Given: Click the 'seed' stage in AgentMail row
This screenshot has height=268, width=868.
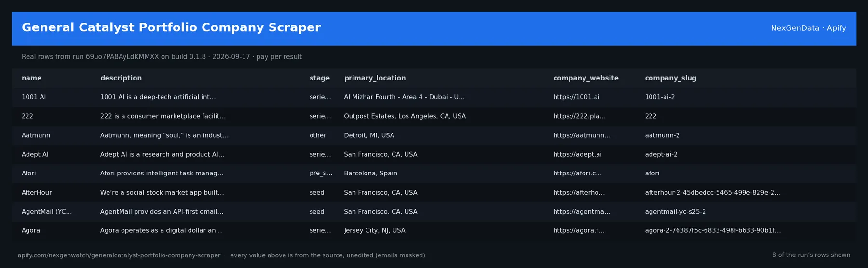Looking at the screenshot, I should pos(317,212).
